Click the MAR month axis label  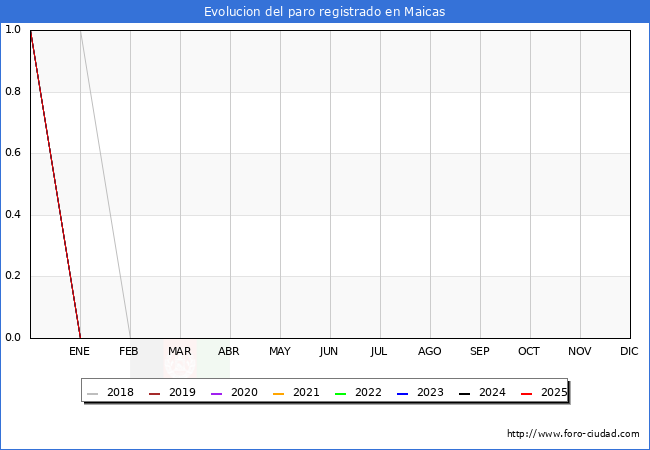click(180, 352)
